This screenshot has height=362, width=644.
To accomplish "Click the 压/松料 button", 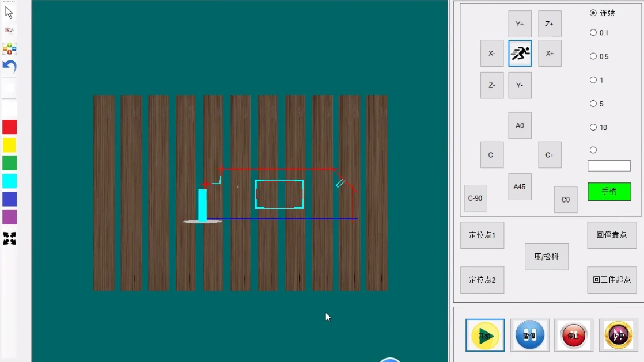I will click(547, 257).
